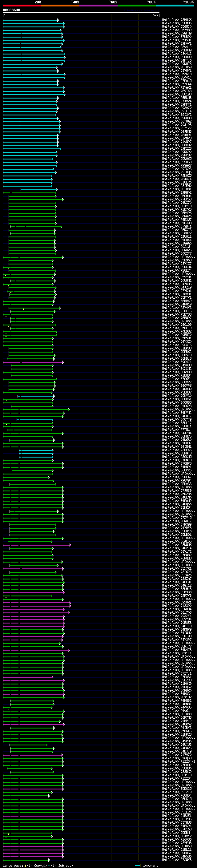The height and width of the screenshot is (868, 197).
Task: Open hit UniRef100_Q10NP8
Action: 177,139
